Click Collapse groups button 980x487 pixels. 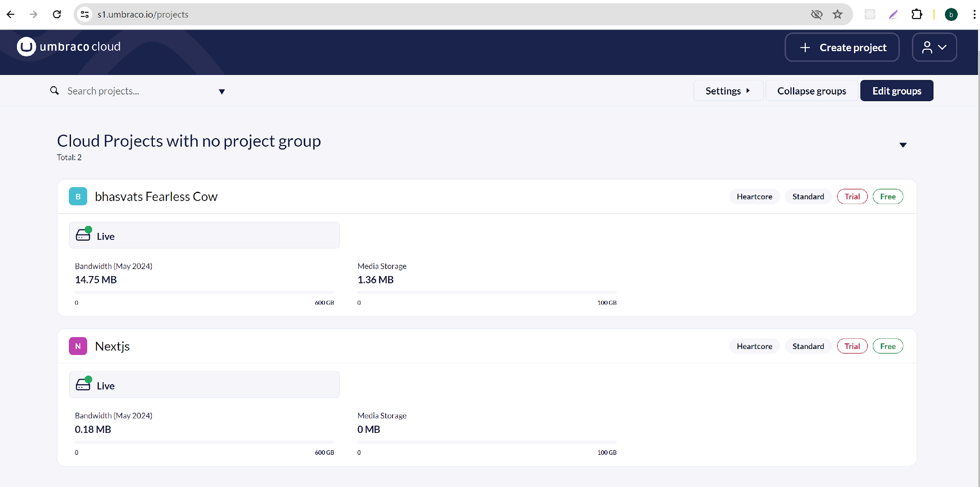(811, 91)
